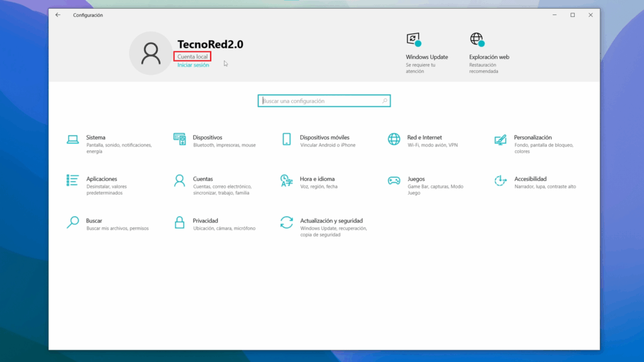Click the Iniciar sesión link
Viewport: 644px width, 362px height.
193,65
